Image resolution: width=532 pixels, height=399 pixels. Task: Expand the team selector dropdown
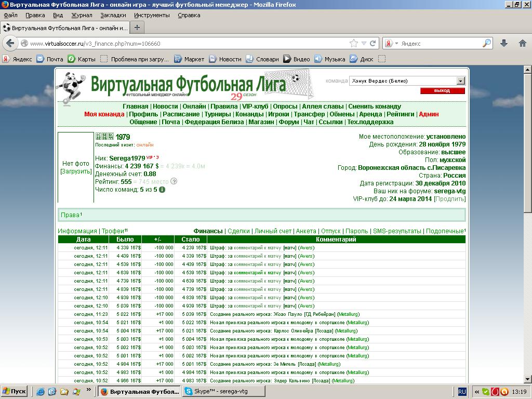[460, 81]
